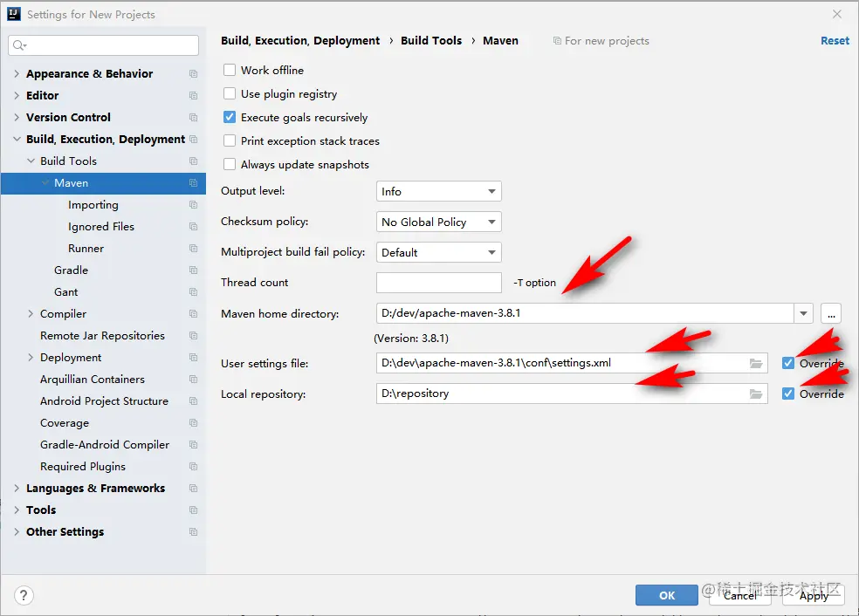Open Remote Jar Repositories settings

(102, 336)
